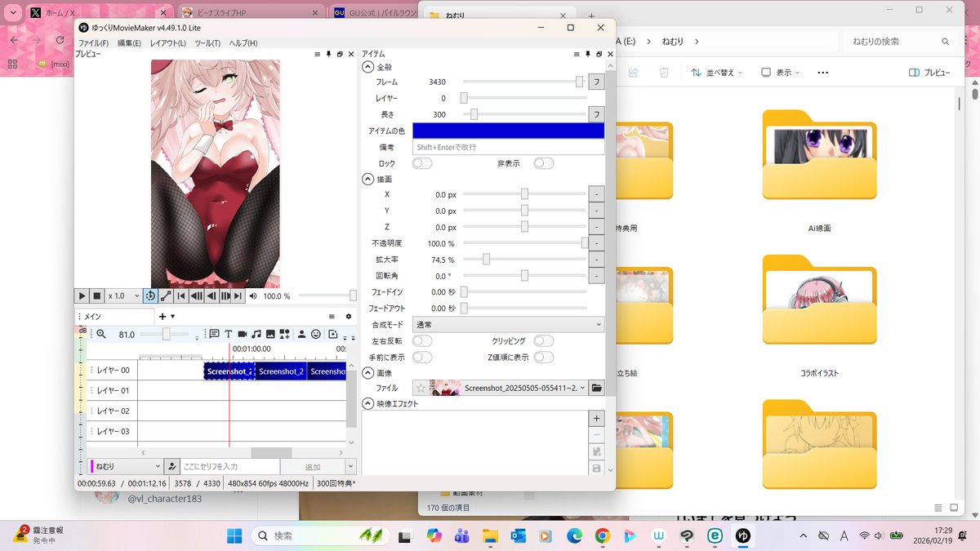Click the timeline zoom magnifier icon
This screenshot has width=980, height=551.
[101, 334]
